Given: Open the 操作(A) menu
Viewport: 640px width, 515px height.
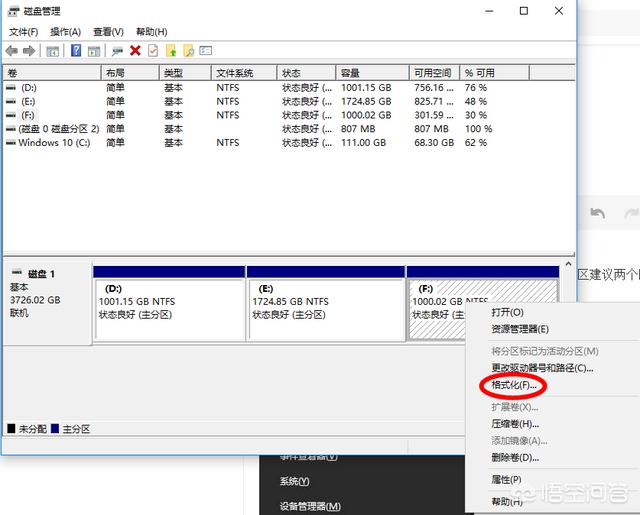Looking at the screenshot, I should (x=65, y=32).
